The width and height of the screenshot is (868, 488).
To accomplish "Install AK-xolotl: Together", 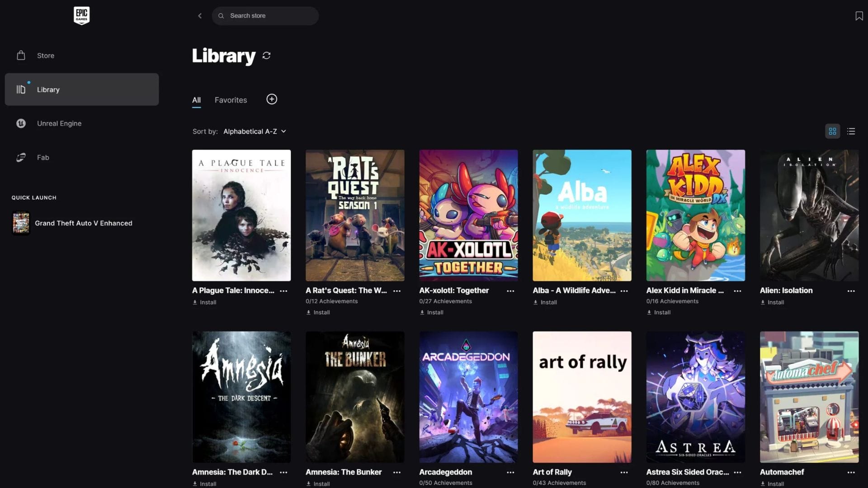I will click(431, 312).
